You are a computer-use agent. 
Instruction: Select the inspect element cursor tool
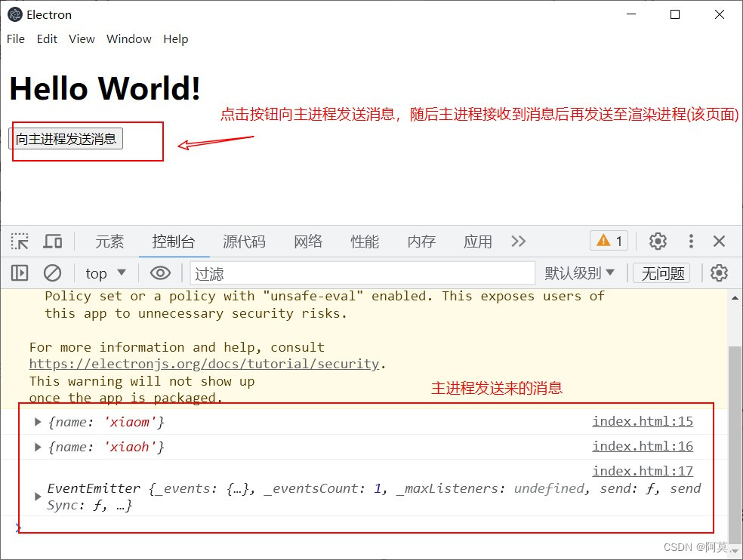tap(19, 241)
